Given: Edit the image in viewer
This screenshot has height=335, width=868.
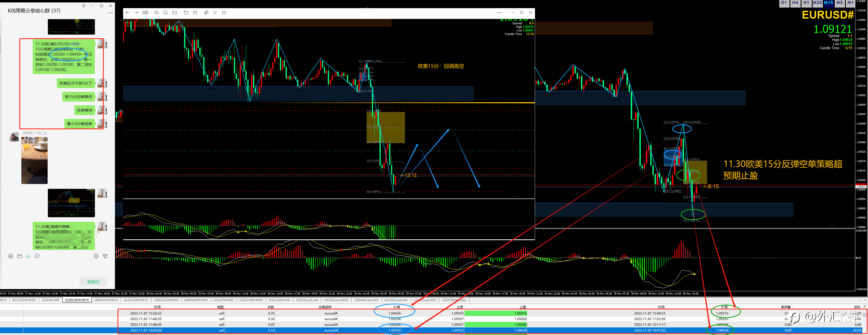Looking at the screenshot, I should (x=195, y=13).
